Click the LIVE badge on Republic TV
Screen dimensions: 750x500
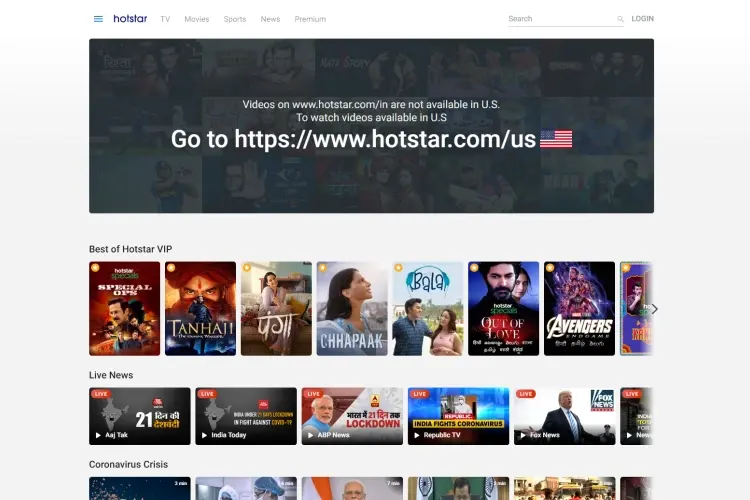(419, 394)
